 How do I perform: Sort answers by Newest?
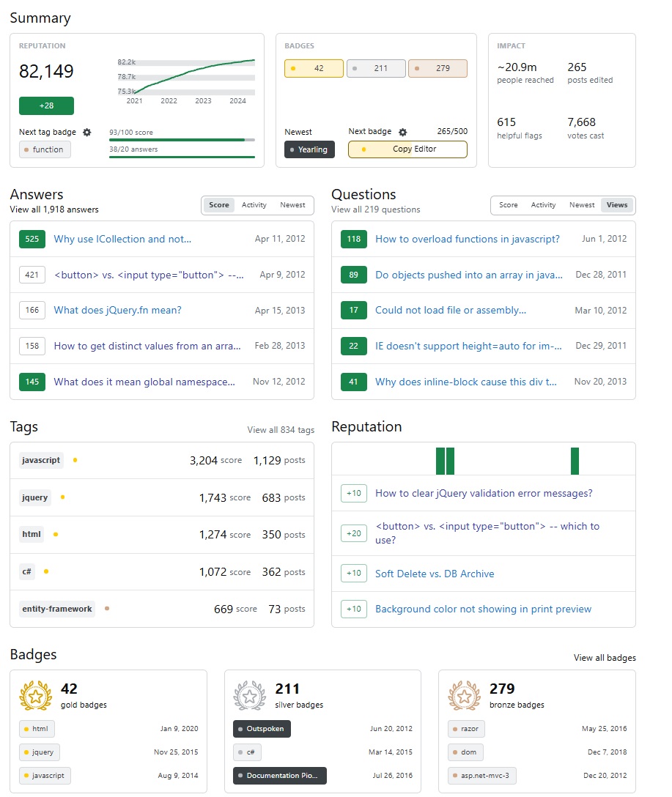(292, 205)
